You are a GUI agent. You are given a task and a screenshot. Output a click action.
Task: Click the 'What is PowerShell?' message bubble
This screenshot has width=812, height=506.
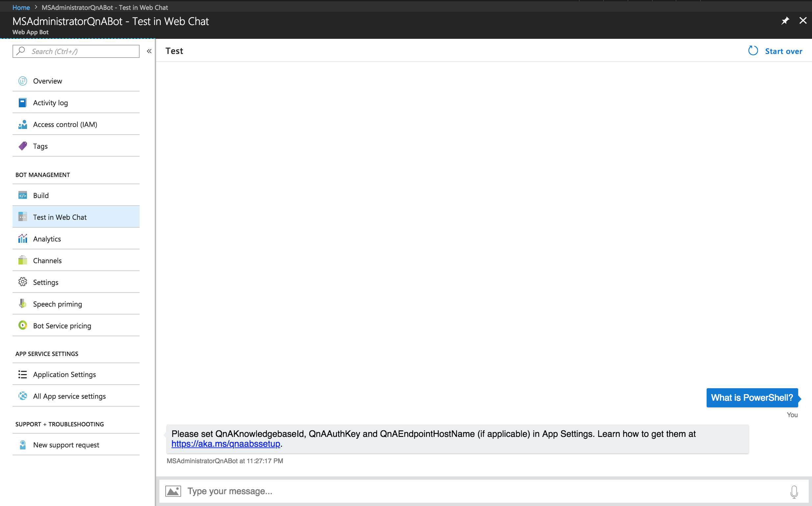pyautogui.click(x=752, y=397)
